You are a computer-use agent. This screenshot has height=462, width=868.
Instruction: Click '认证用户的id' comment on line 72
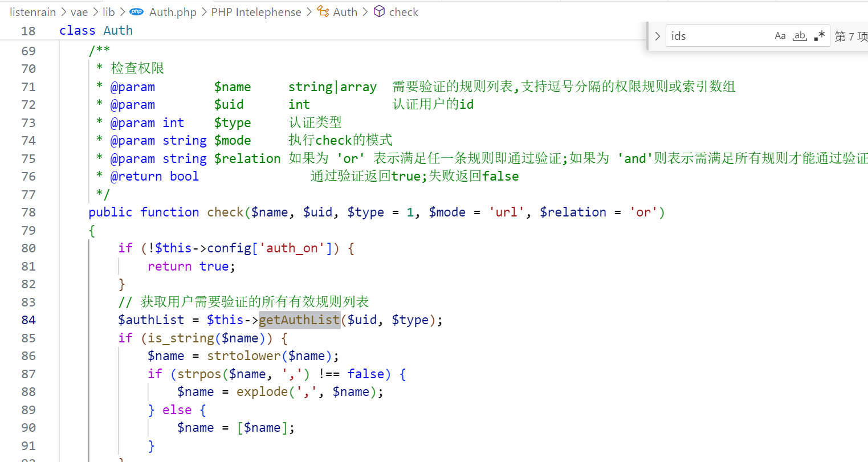433,104
